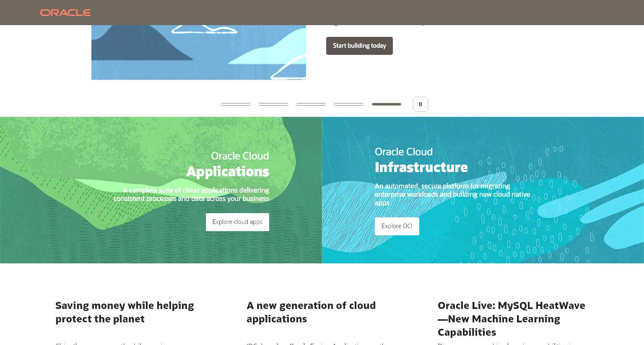
Task: Go to first carousel slide indicator
Action: pyautogui.click(x=236, y=104)
